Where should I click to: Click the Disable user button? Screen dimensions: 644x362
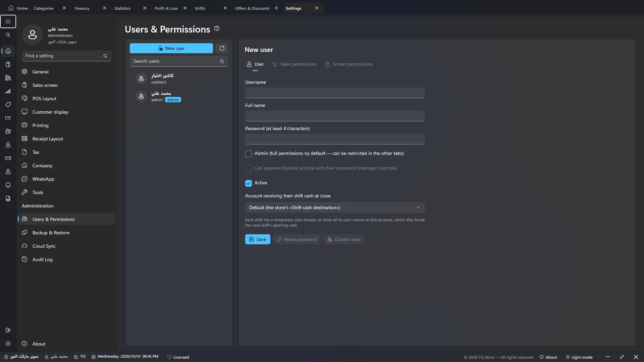point(344,239)
